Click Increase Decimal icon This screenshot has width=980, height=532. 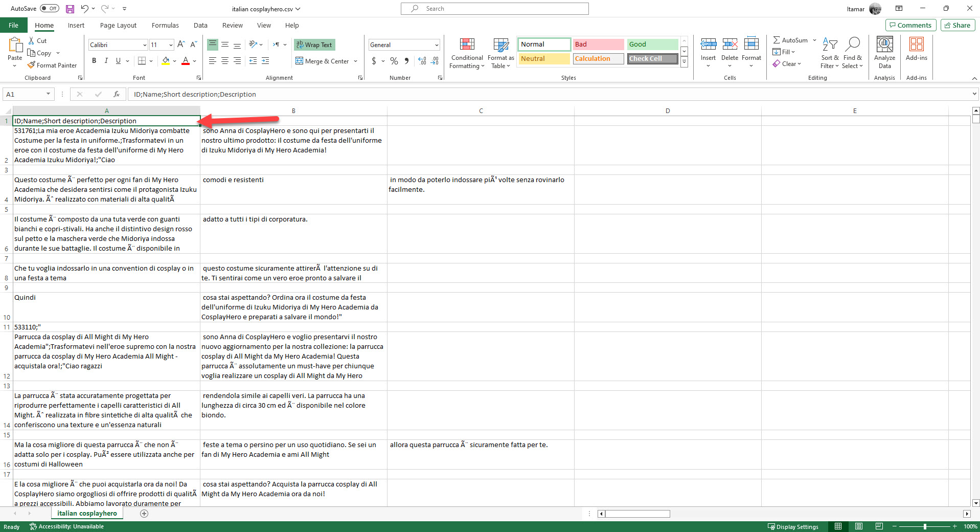pos(422,61)
